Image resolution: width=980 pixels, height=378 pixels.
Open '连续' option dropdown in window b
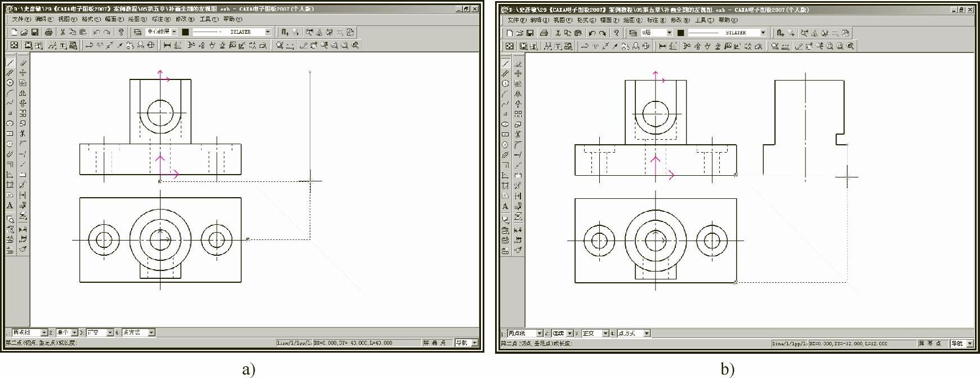coord(562,333)
